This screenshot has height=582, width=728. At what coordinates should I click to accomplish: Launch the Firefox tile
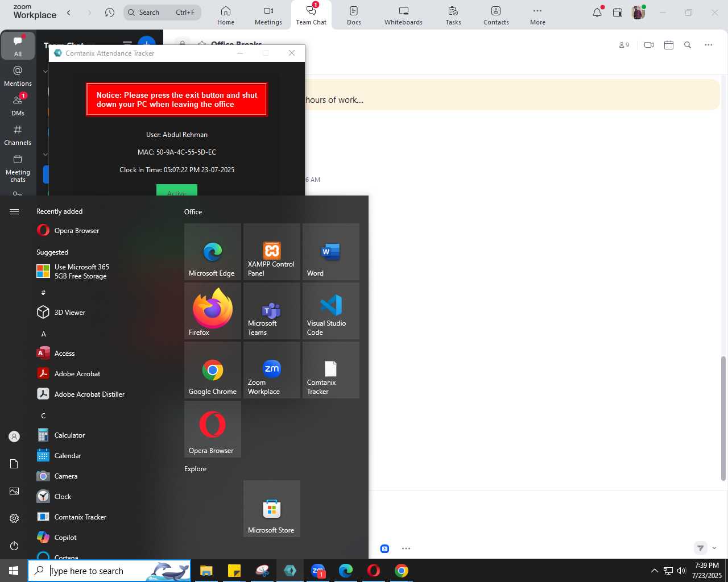(x=213, y=311)
